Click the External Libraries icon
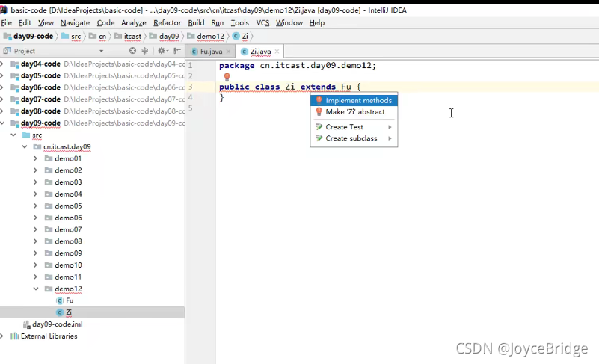This screenshot has height=364, width=599. [x=14, y=336]
